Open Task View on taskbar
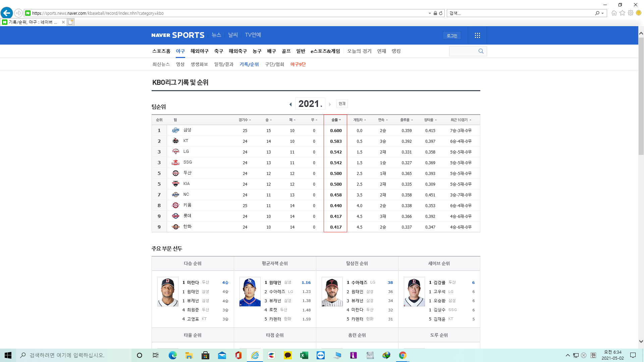This screenshot has width=644, height=362. coord(156,355)
